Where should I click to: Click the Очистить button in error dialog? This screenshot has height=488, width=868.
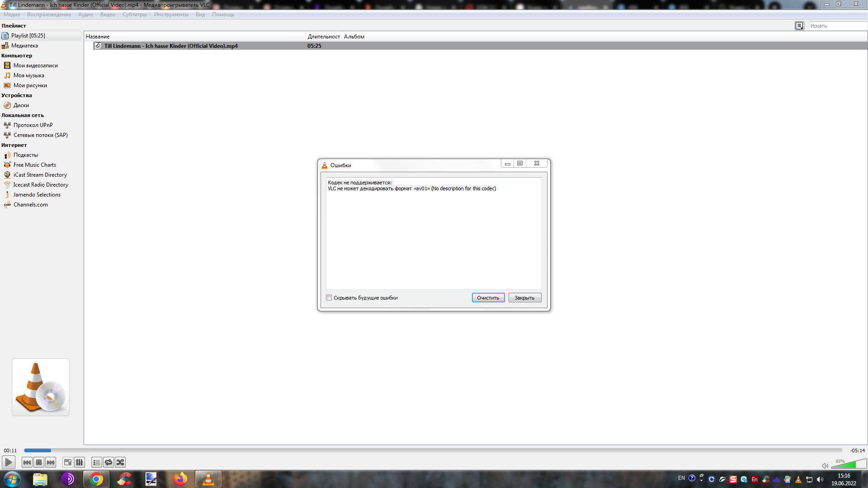pyautogui.click(x=488, y=297)
